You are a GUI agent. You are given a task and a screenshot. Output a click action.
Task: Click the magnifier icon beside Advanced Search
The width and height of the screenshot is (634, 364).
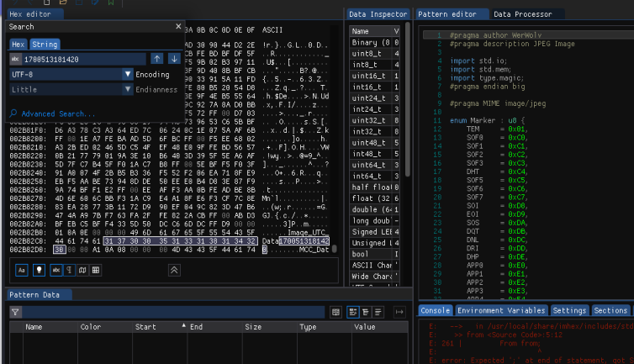pos(13,113)
